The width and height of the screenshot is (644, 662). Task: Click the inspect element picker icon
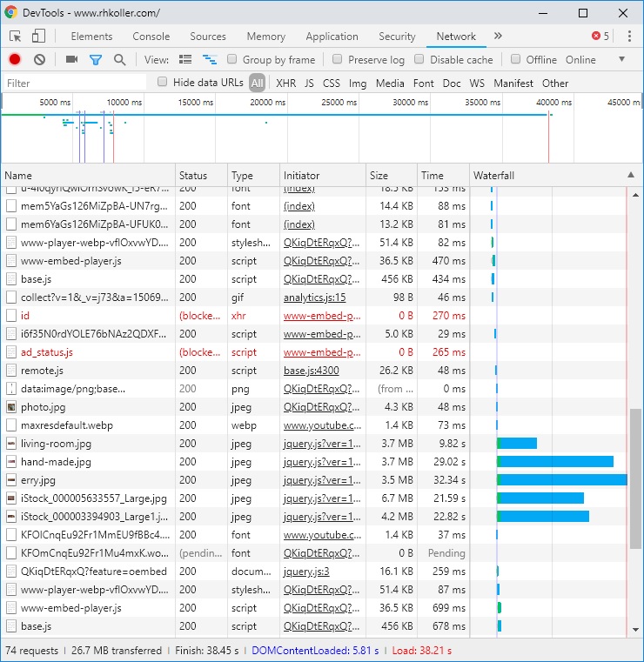point(16,37)
